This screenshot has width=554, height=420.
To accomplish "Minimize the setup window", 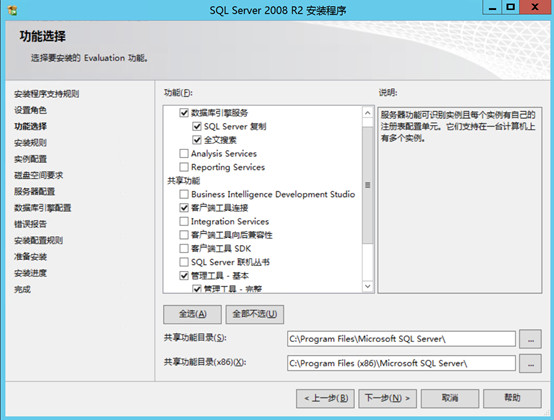I will click(x=492, y=7).
